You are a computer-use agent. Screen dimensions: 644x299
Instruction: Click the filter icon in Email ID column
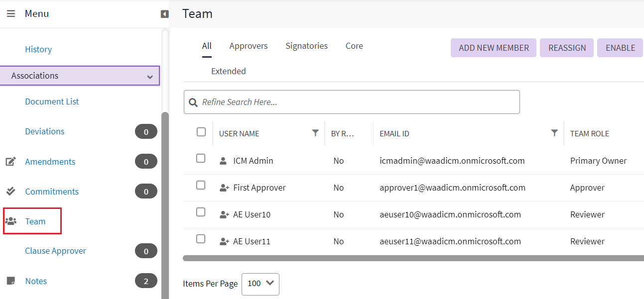[x=554, y=133]
